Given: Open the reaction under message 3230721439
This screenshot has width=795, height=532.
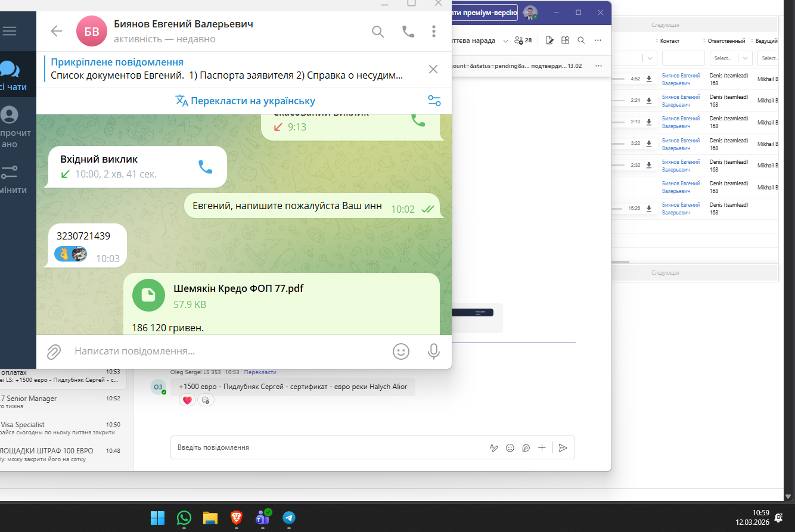Looking at the screenshot, I should coord(71,254).
